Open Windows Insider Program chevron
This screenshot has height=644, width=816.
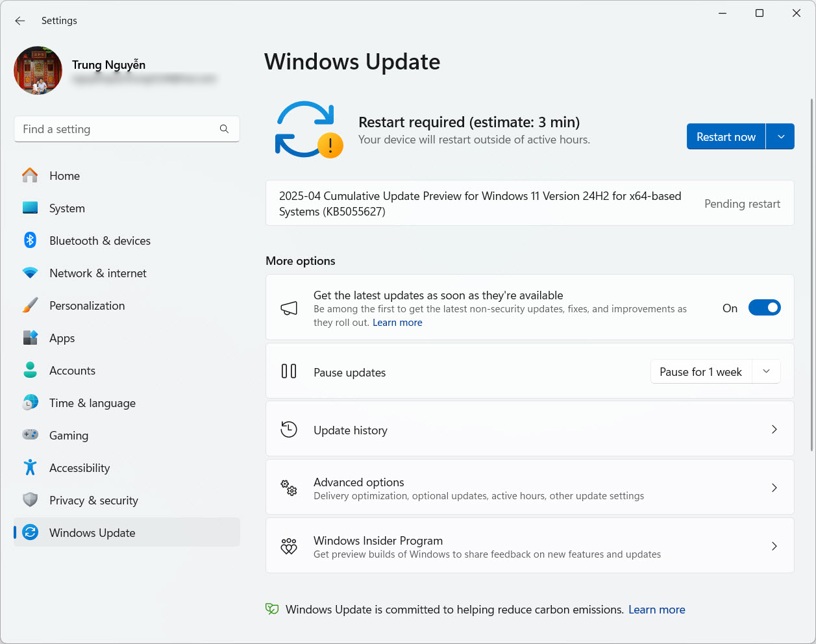pyautogui.click(x=774, y=546)
